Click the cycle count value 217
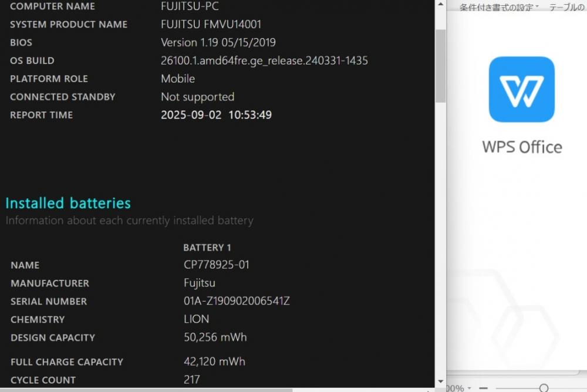Image resolution: width=587 pixels, height=392 pixels. point(192,380)
